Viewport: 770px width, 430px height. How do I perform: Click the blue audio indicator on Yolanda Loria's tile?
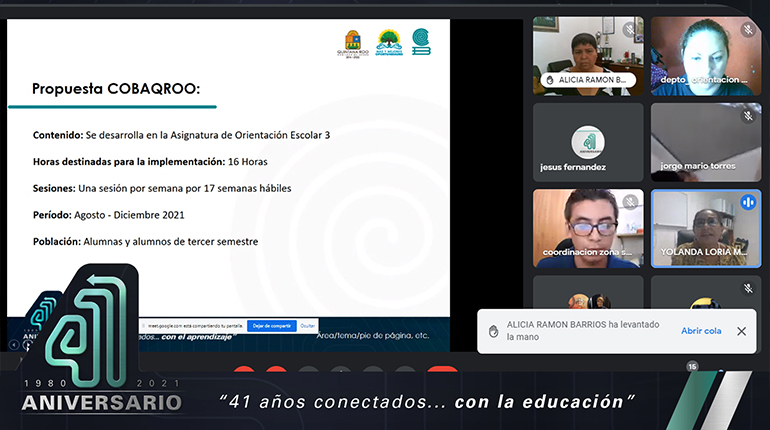point(747,203)
